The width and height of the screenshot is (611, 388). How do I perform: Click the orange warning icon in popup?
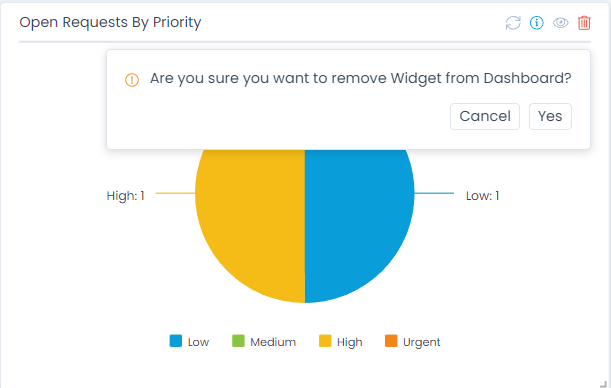click(x=132, y=80)
